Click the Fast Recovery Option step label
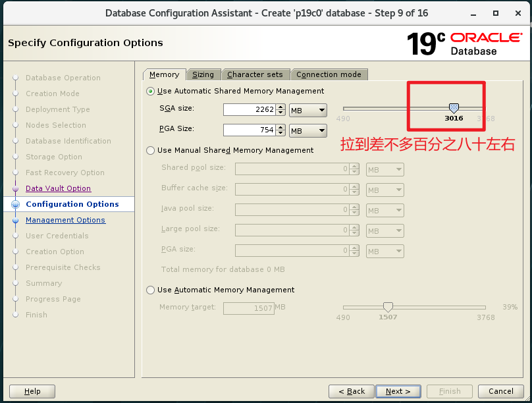Viewport: 532px width, 403px height. [65, 173]
